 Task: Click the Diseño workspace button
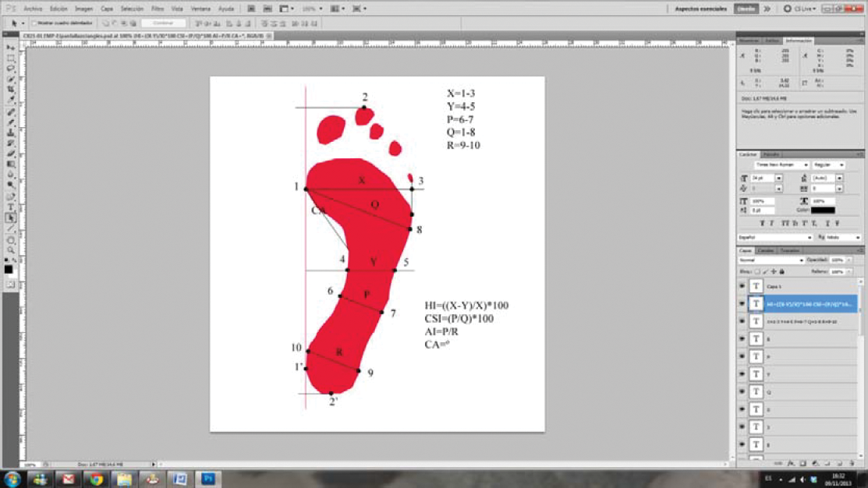pyautogui.click(x=746, y=9)
